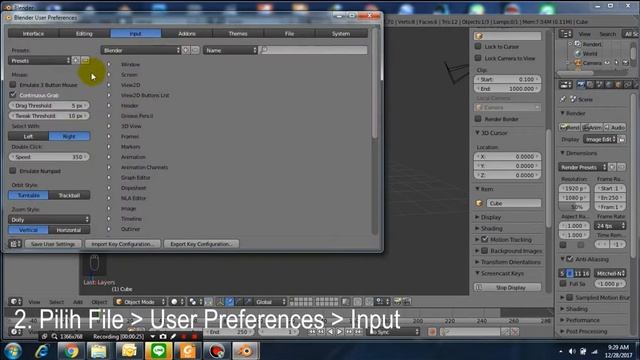Viewport: 640px width, 360px height.
Task: Toggle Lock to Cursor in 3D view panel
Action: pyautogui.click(x=478, y=47)
